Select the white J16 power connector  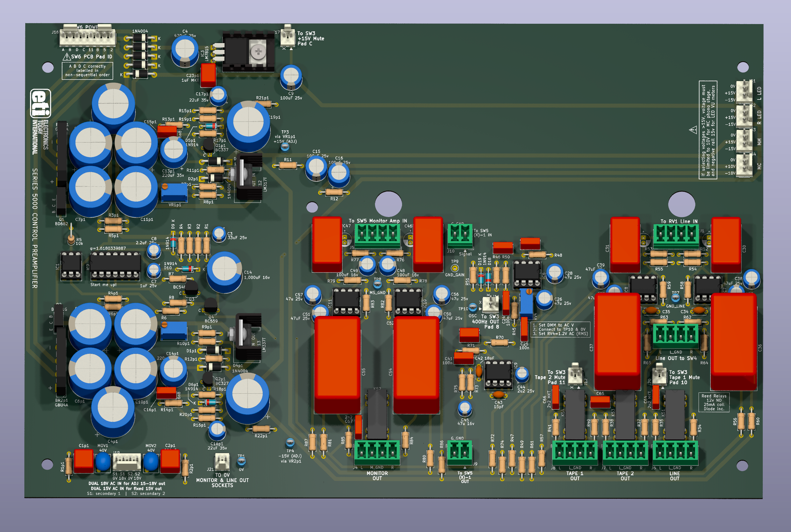click(x=88, y=35)
